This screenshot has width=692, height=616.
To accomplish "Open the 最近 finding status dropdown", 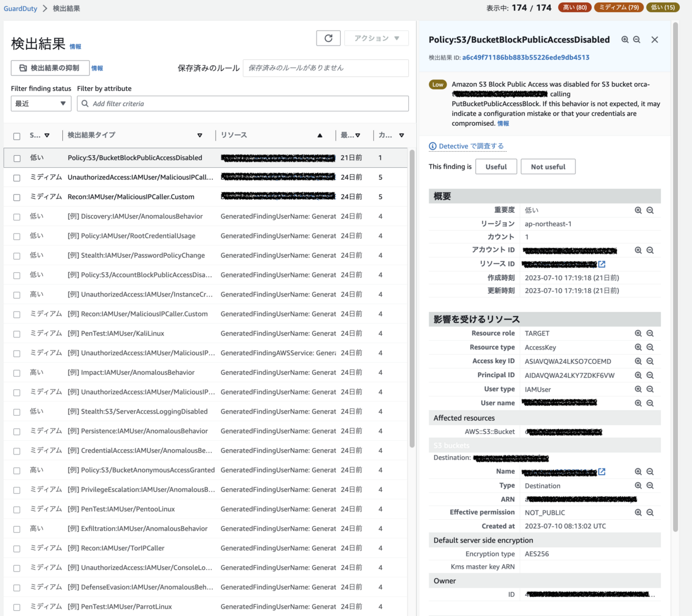I will (x=41, y=103).
